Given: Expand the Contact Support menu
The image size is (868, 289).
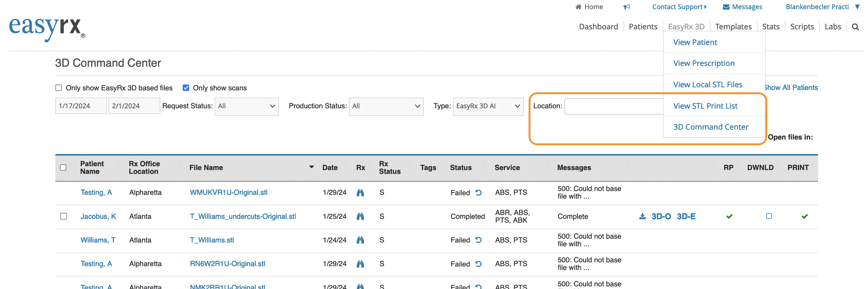Looking at the screenshot, I should click(x=679, y=7).
